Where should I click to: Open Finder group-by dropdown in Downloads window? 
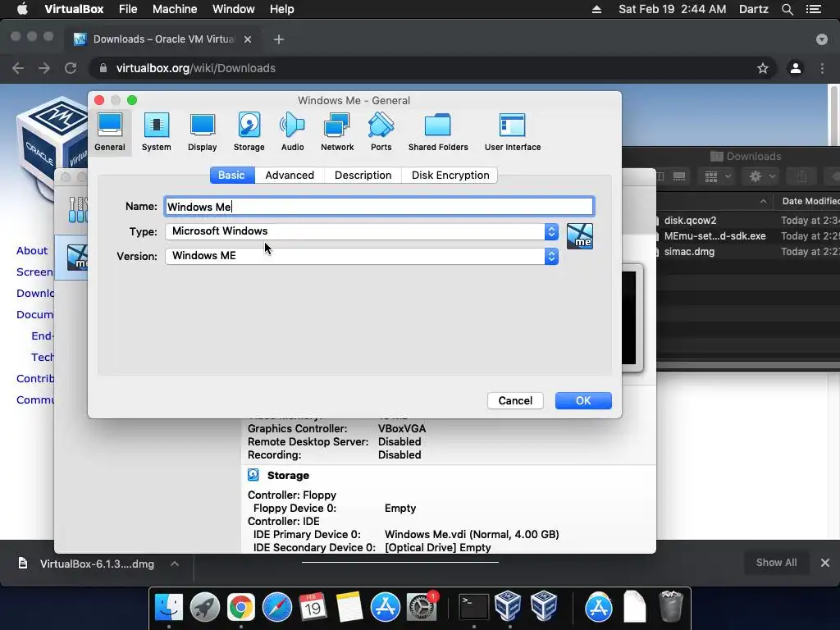tap(717, 176)
